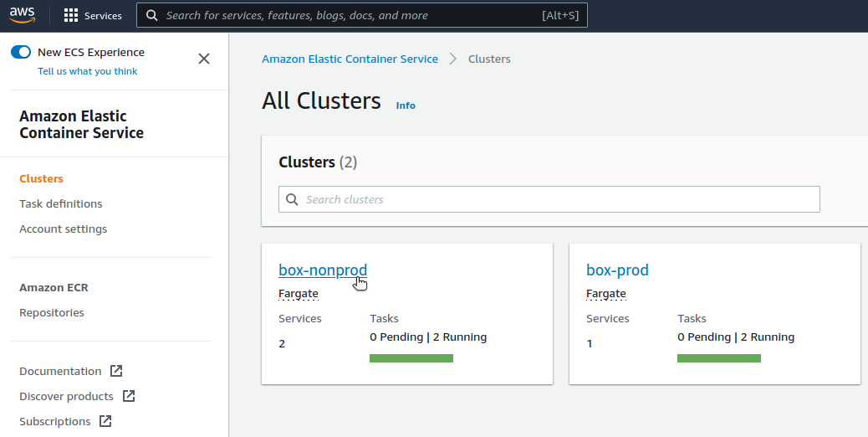Open the Info link beside All Clusters
The width and height of the screenshot is (868, 437).
pos(406,105)
